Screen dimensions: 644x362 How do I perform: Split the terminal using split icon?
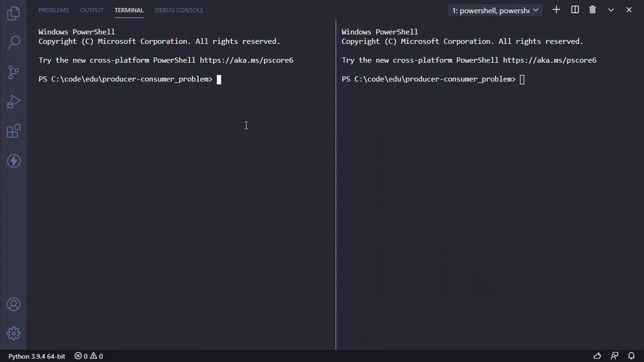[x=575, y=10]
